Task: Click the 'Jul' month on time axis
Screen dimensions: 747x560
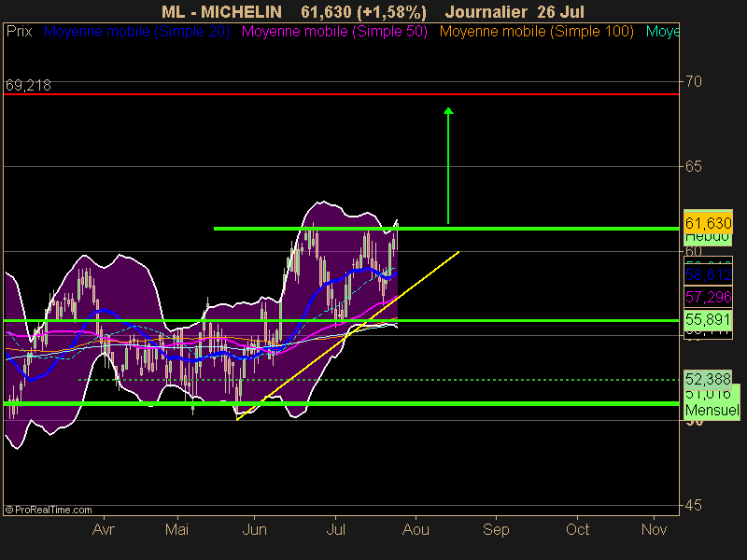Action: pyautogui.click(x=335, y=529)
